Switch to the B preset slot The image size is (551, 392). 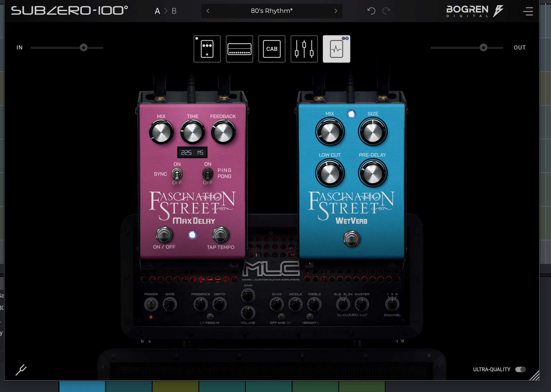[x=174, y=11]
